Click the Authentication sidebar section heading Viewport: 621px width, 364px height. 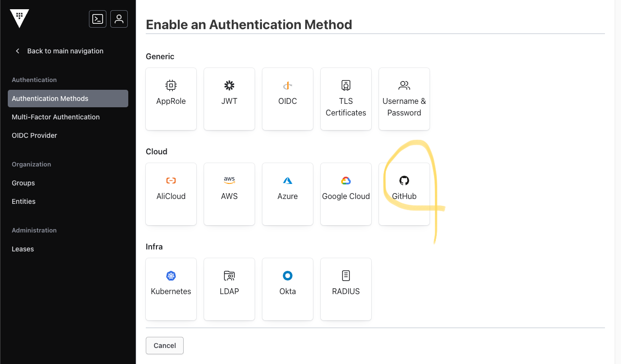coord(34,80)
